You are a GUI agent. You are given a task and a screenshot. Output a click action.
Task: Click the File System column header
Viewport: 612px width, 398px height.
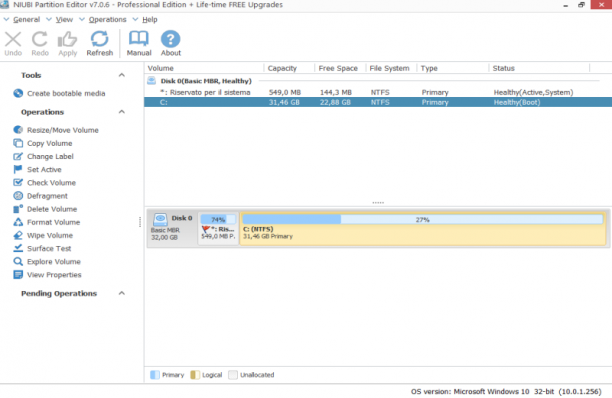pos(391,68)
